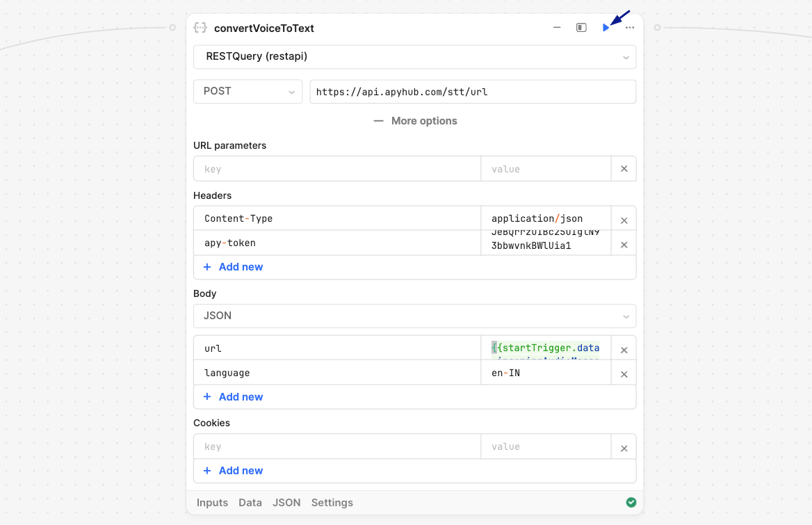Viewport: 812px width, 525px height.
Task: Open the Body JSON type dropdown
Action: 415,316
